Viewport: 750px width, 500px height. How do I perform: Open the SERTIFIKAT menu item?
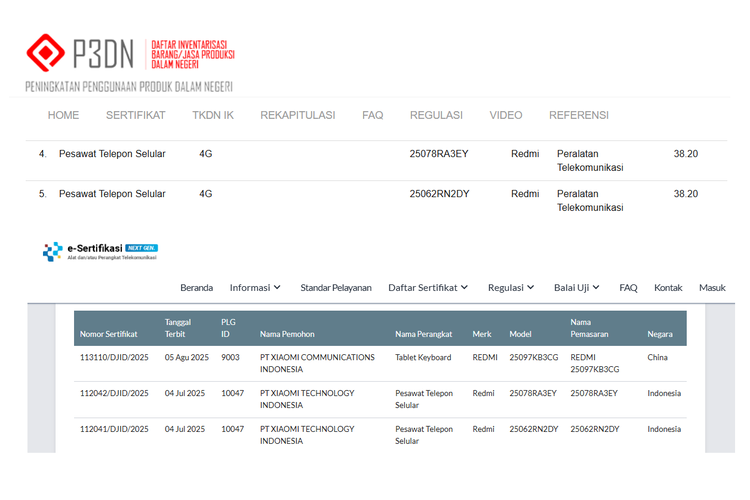coord(135,115)
